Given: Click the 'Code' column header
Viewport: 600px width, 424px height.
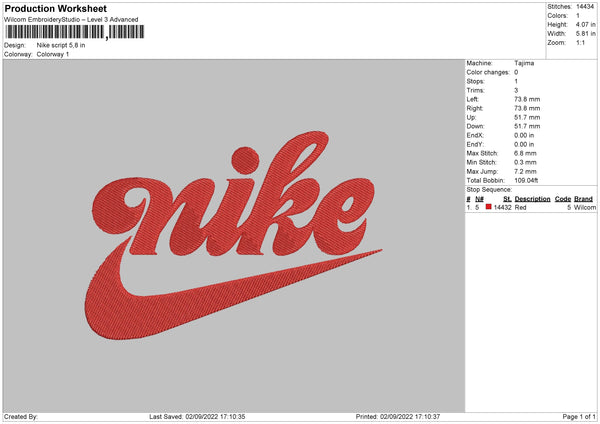Looking at the screenshot, I should pyautogui.click(x=562, y=199).
